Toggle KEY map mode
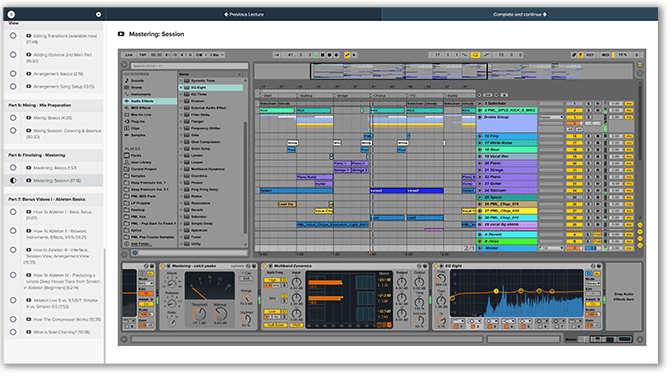672x378 pixels. [x=590, y=55]
